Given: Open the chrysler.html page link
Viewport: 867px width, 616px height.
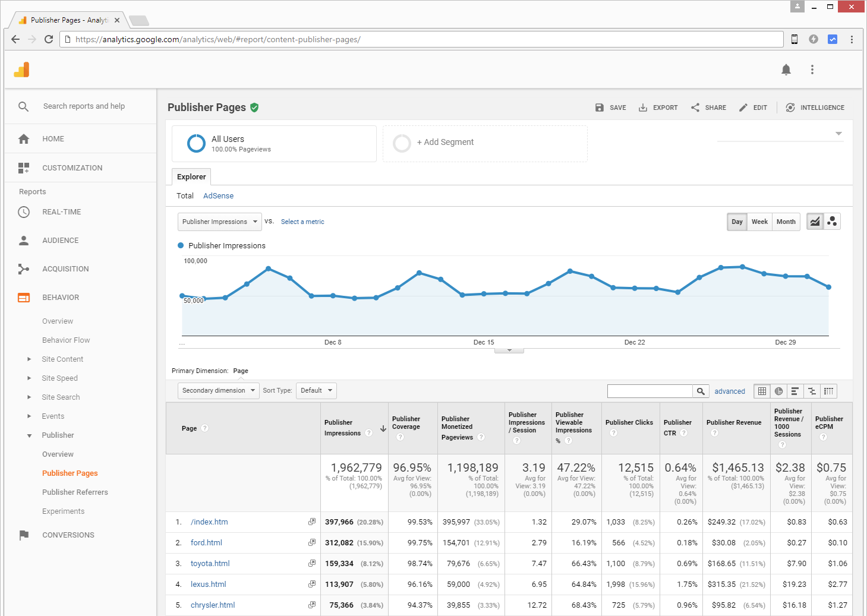Looking at the screenshot, I should pos(213,605).
